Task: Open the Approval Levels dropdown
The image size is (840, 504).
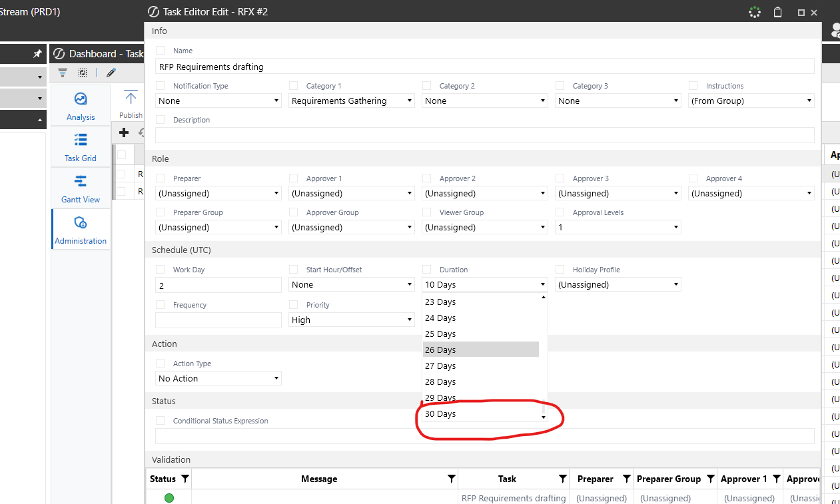Action: [x=618, y=228]
